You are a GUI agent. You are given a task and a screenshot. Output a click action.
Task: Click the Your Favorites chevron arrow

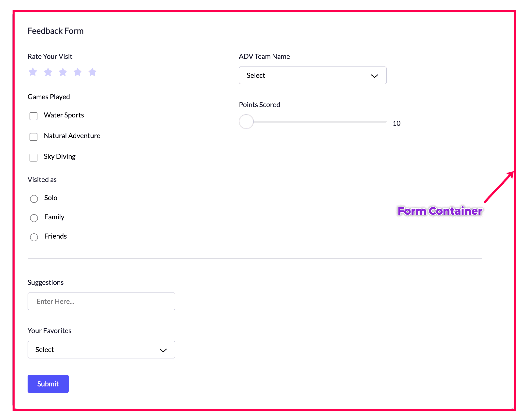163,350
